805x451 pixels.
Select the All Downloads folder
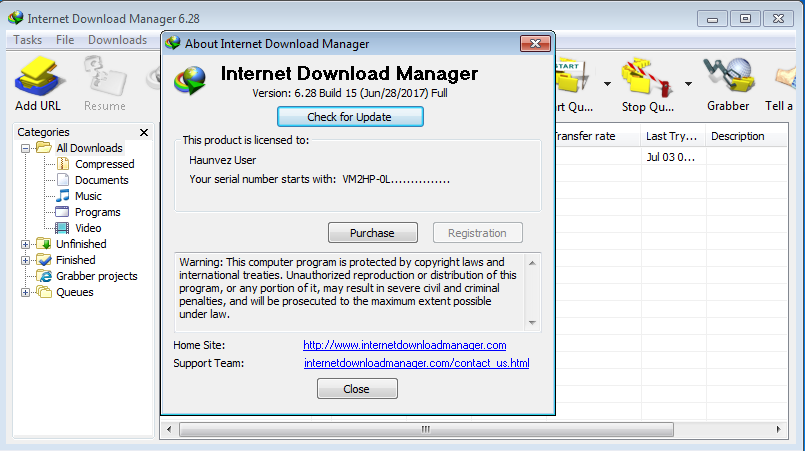(x=89, y=148)
